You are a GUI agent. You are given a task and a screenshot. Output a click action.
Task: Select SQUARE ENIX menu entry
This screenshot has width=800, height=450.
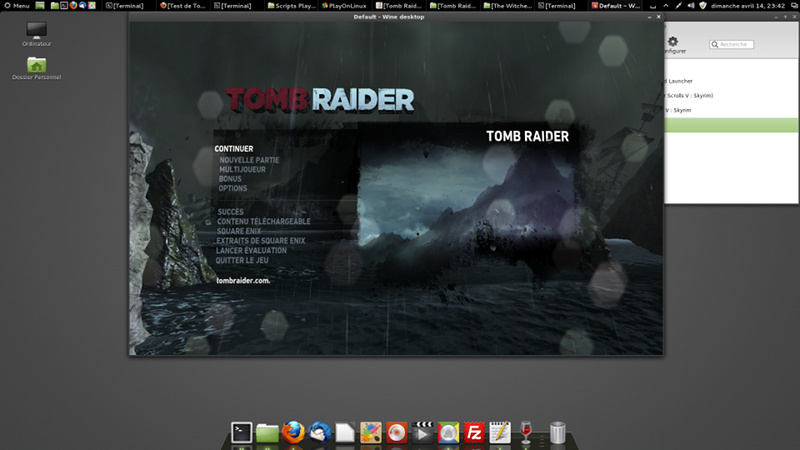(x=239, y=231)
